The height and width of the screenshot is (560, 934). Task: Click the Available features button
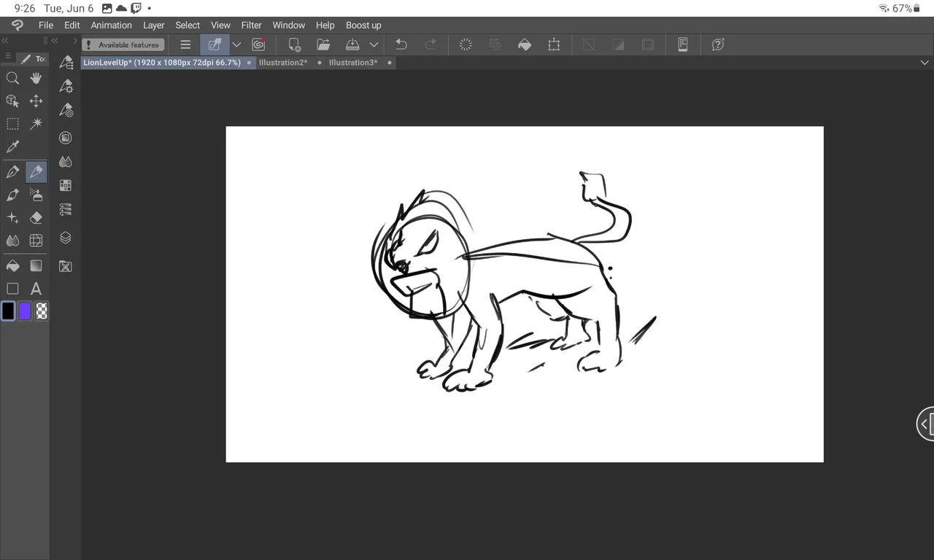click(123, 44)
